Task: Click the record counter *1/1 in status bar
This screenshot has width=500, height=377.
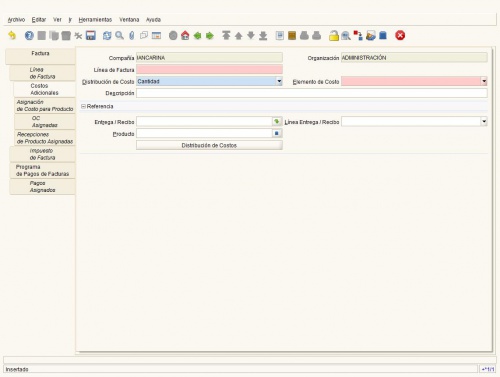Action: (488, 369)
